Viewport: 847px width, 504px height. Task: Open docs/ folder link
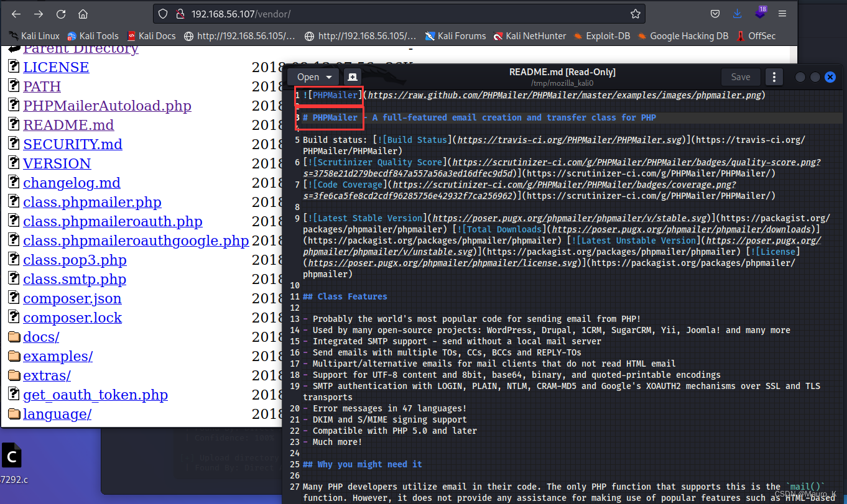point(41,337)
